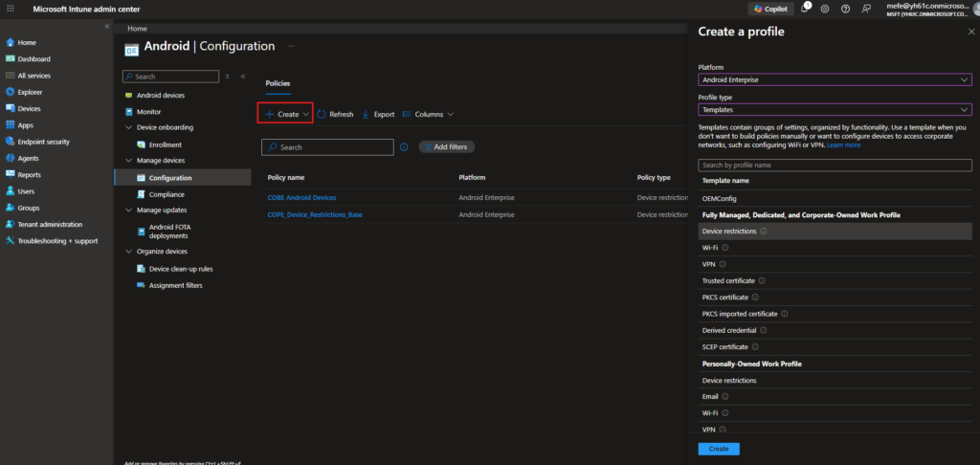
Task: Select the OEMConfig template
Action: coord(721,198)
